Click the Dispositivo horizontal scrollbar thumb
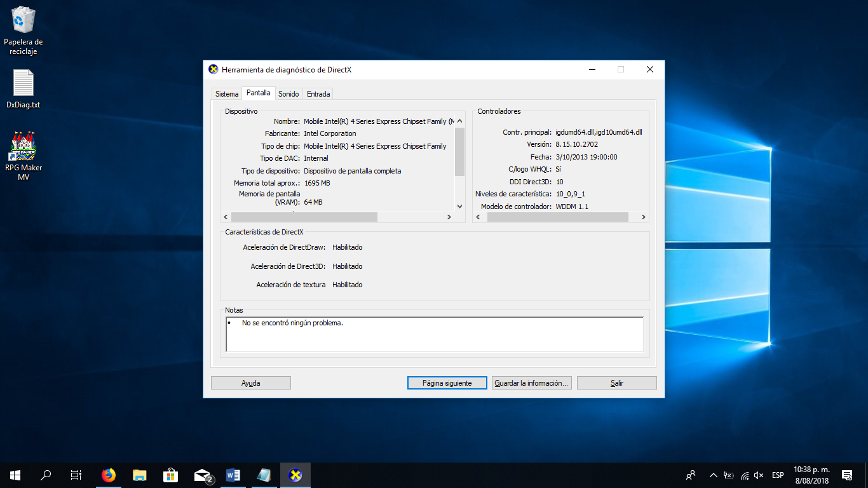This screenshot has height=488, width=868. tap(304, 217)
